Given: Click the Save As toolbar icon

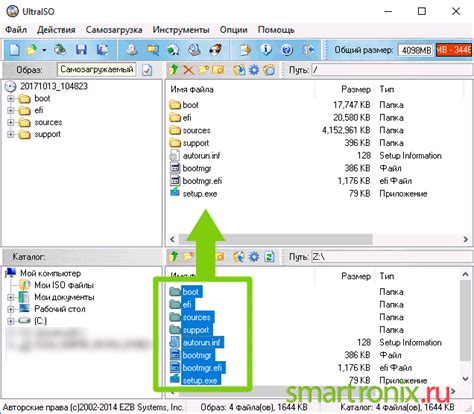Looking at the screenshot, I should click(102, 50).
